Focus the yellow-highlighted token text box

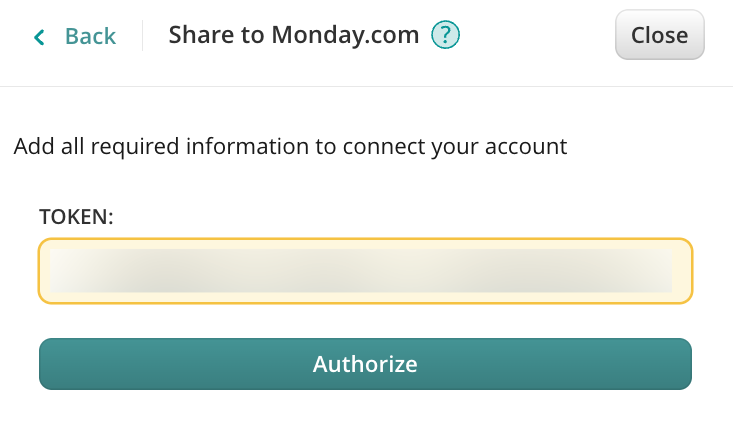coord(365,271)
